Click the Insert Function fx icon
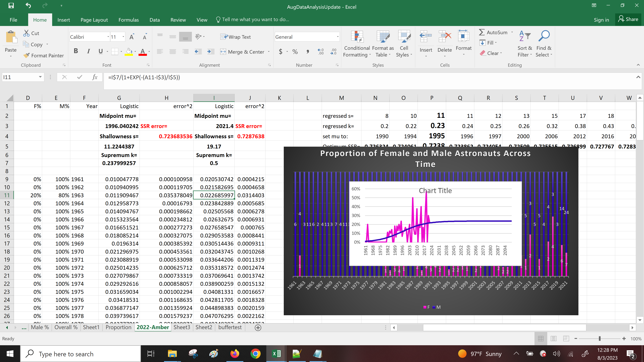Viewport: 644px width, 362px height. (95, 77)
